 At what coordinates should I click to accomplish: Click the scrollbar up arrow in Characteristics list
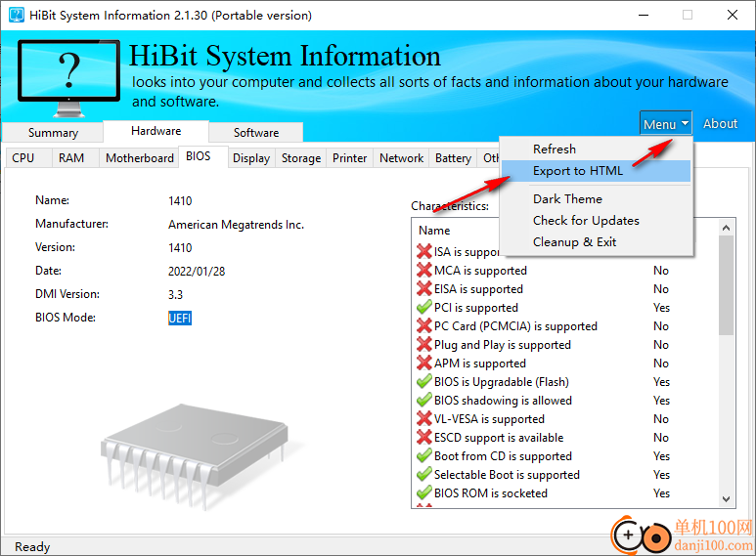click(x=726, y=228)
